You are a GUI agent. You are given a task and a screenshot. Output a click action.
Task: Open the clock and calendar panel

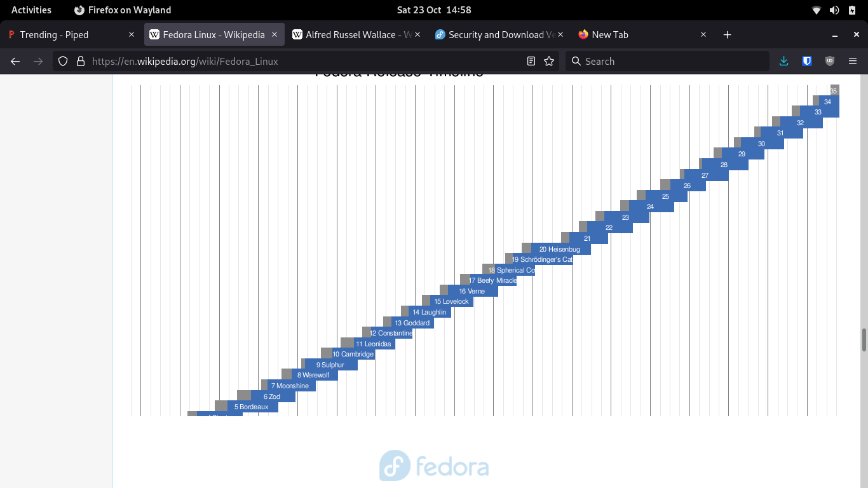[434, 10]
